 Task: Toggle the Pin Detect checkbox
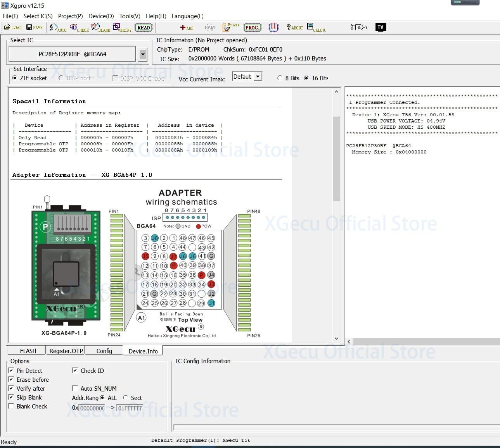[11, 370]
